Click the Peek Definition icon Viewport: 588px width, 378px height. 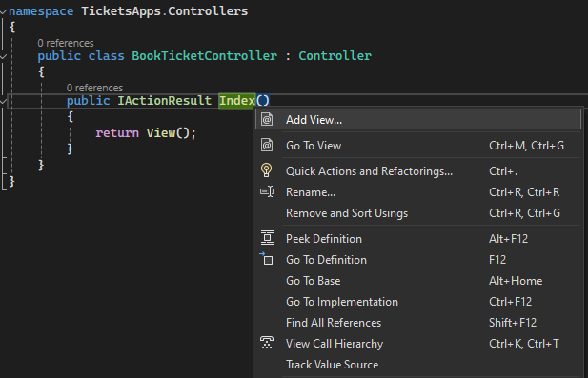click(267, 238)
